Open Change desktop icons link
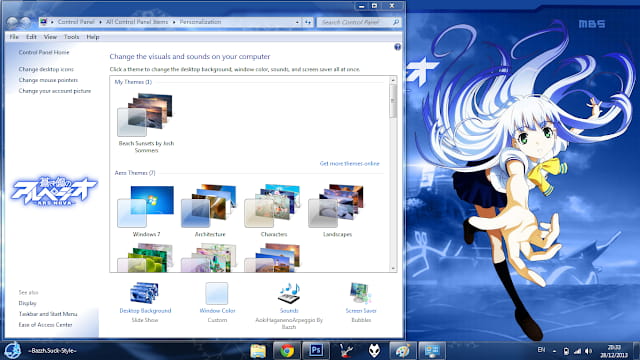The image size is (640, 360). (46, 69)
